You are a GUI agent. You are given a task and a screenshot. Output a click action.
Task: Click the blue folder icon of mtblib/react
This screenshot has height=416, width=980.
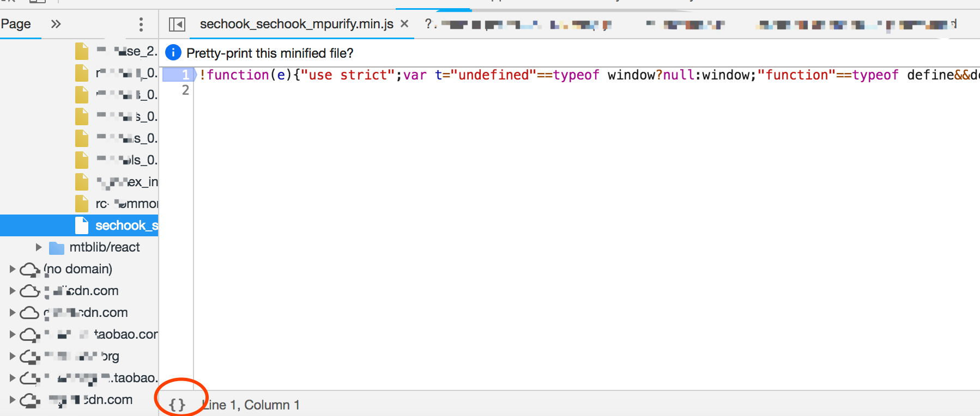(x=57, y=248)
